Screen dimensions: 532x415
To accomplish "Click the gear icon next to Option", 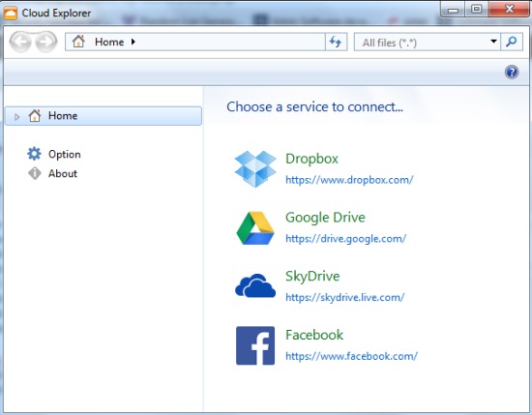I will (x=34, y=154).
